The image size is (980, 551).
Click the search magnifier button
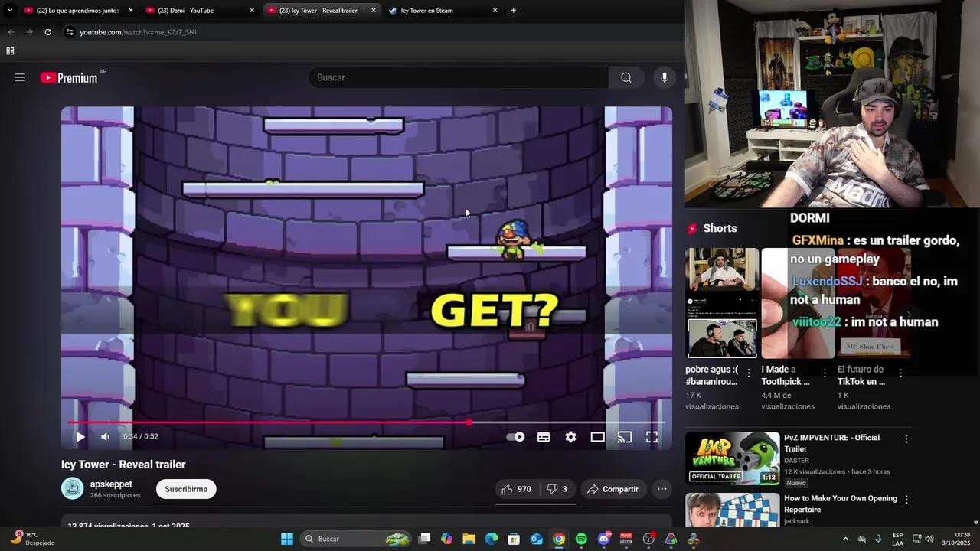626,77
